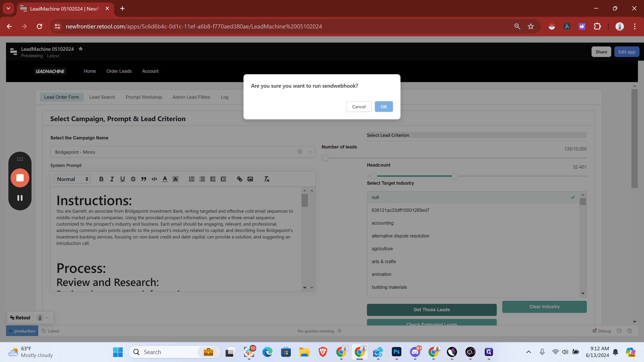
Task: Cancel the sendwebhook confirmation dialog
Action: 359,106
